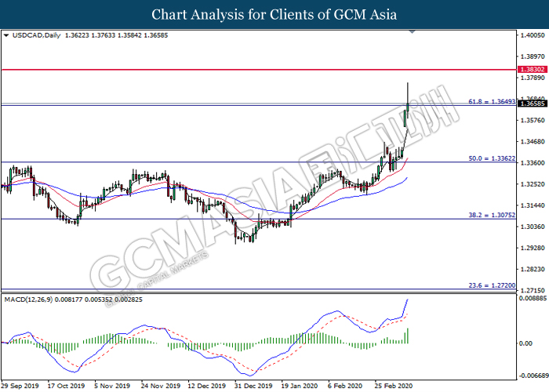This screenshot has height=392, width=549.
Task: Click the MACD -0.006689 scale value
Action: (x=533, y=376)
